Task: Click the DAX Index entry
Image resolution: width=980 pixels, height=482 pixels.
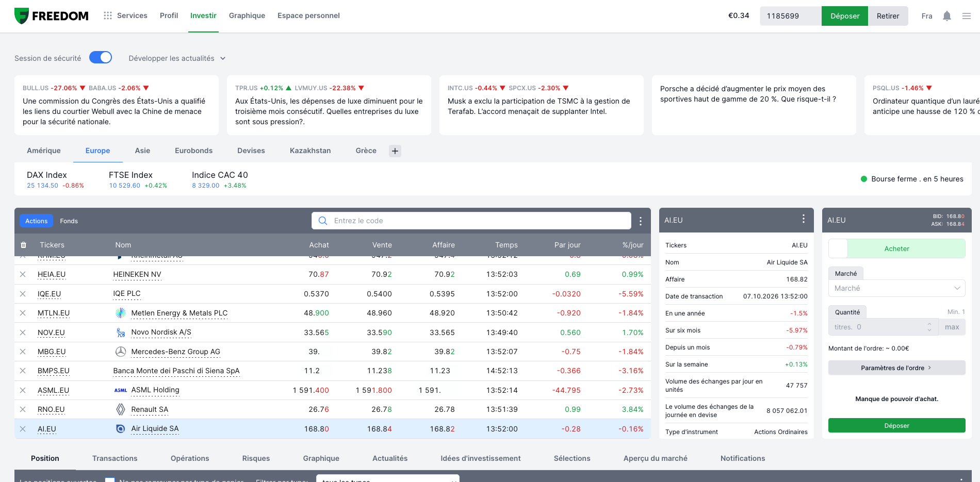Action: 55,179
